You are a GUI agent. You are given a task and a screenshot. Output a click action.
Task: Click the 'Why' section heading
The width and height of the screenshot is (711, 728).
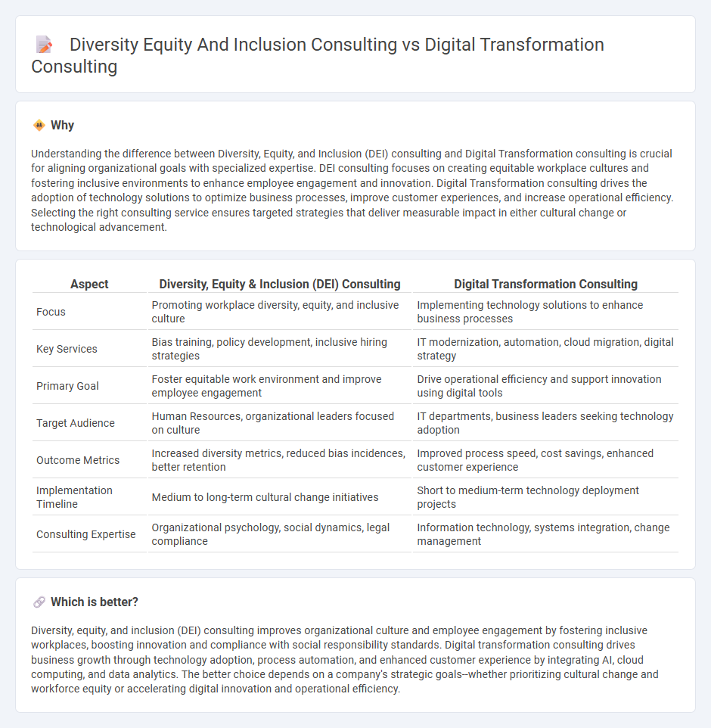62,126
